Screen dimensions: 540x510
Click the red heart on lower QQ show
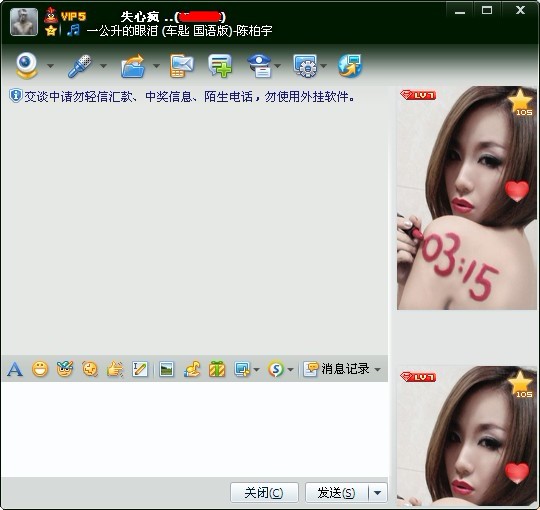pyautogui.click(x=517, y=473)
